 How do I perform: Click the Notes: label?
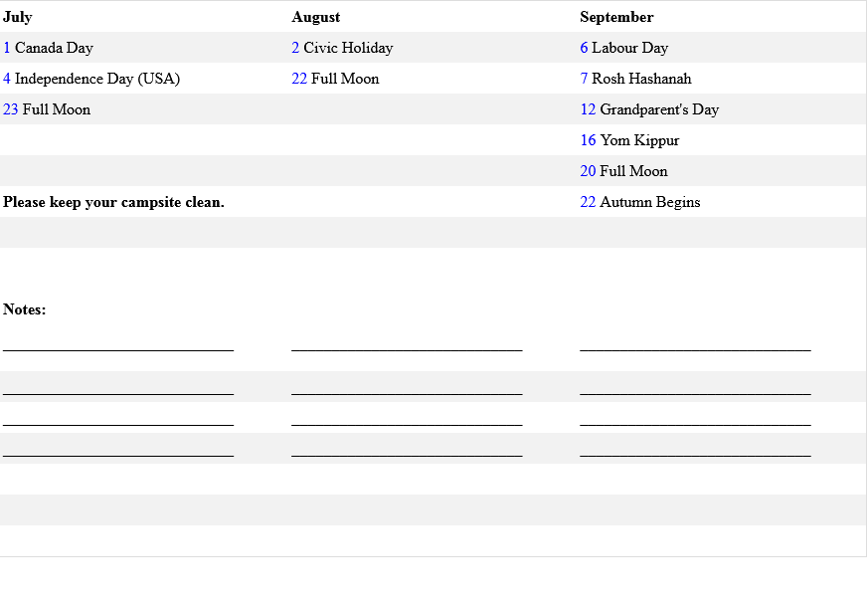tap(25, 309)
